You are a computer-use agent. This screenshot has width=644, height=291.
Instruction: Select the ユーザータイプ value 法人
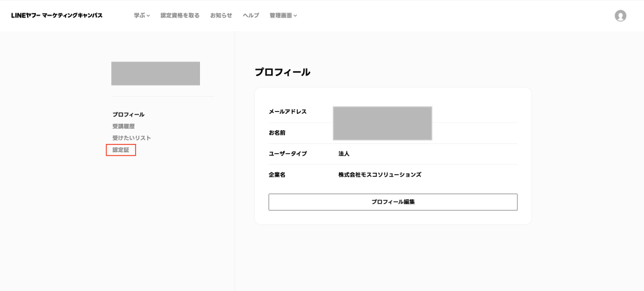[343, 153]
